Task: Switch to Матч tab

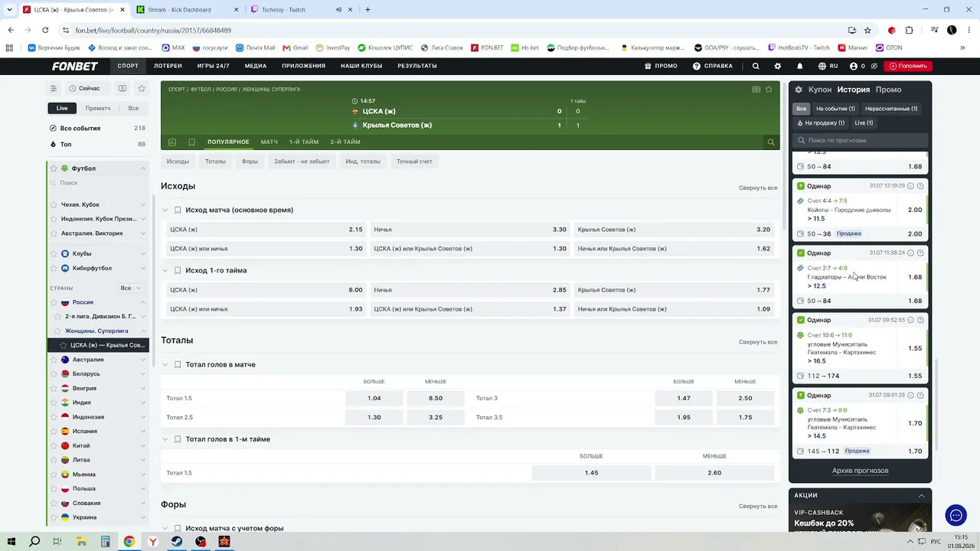Action: 269,142
